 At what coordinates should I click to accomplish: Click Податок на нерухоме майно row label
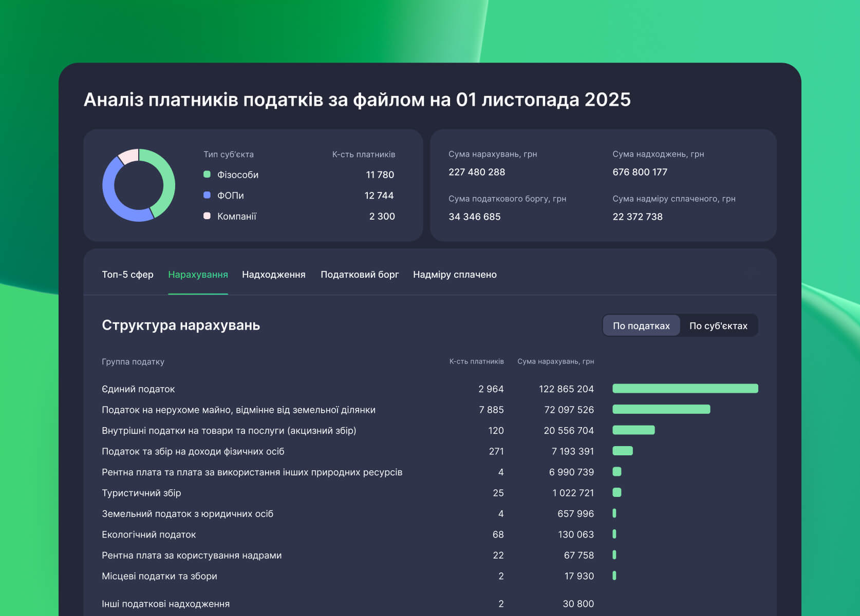click(x=238, y=410)
